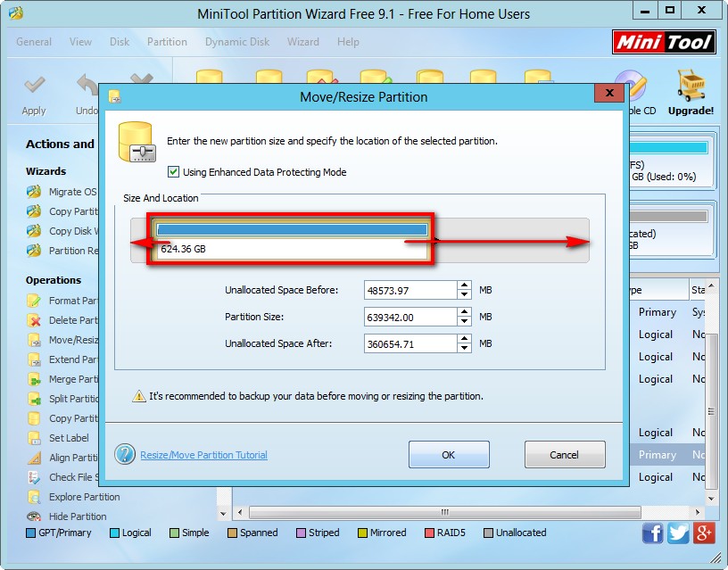
Task: Click the Upgrade shopping cart icon
Action: pos(691,87)
